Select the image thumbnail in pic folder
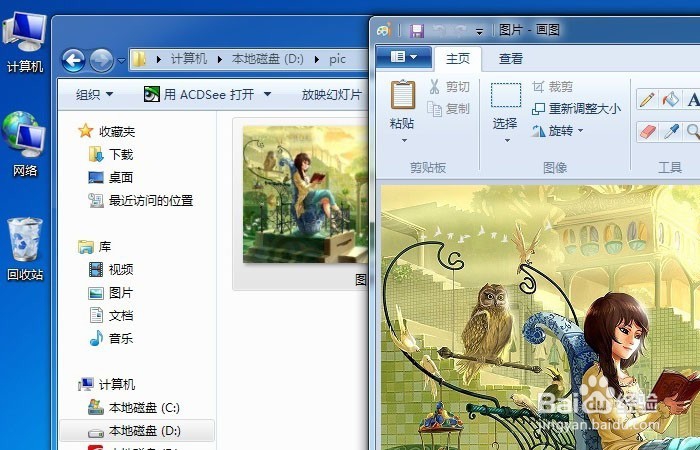Viewport: 700px width, 450px height. click(x=305, y=194)
